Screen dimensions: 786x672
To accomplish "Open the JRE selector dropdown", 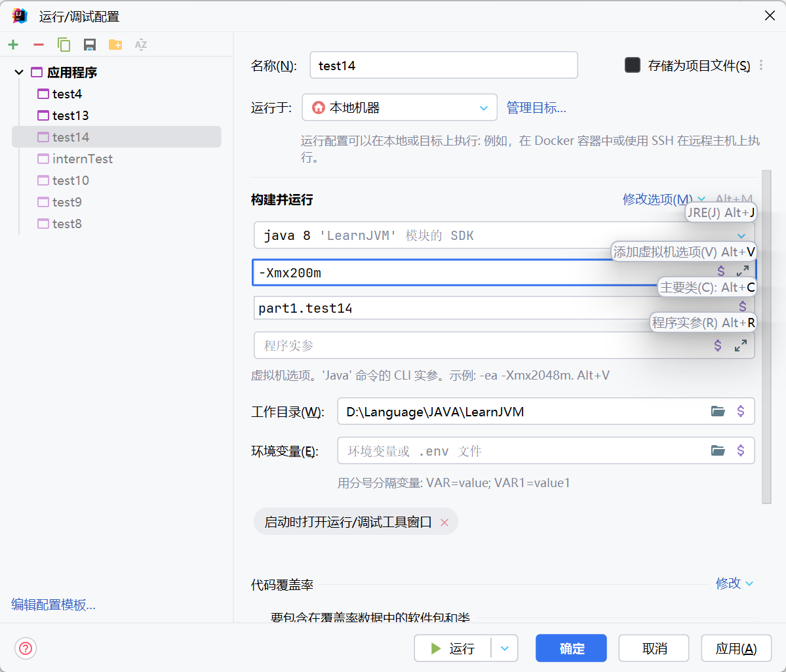I will [x=741, y=235].
